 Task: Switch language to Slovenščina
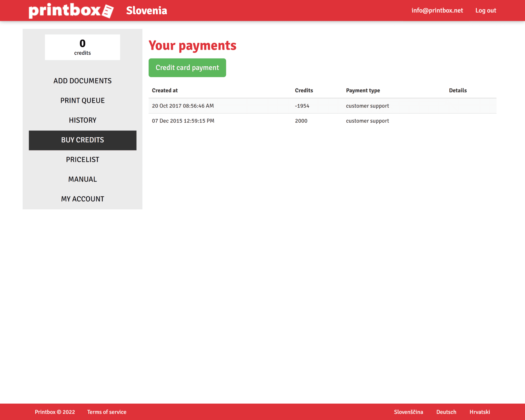pos(408,412)
